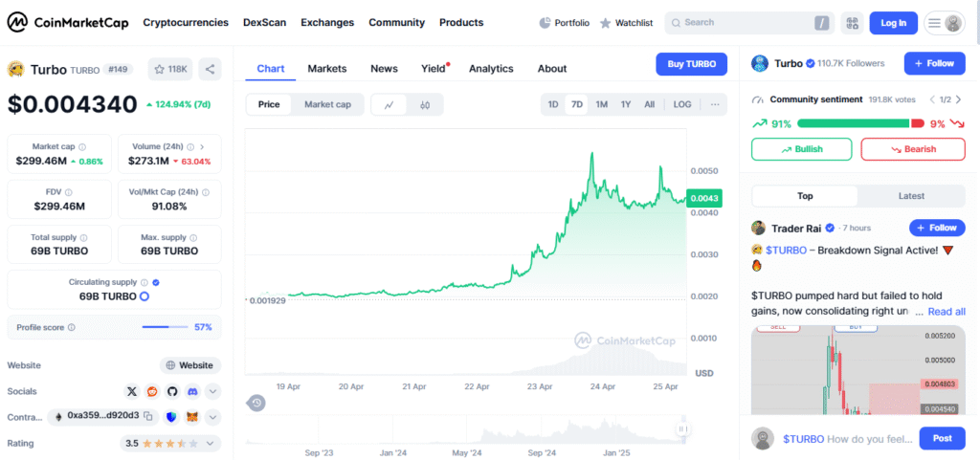
Task: Open the Cryptocurrencies menu
Action: click(186, 22)
